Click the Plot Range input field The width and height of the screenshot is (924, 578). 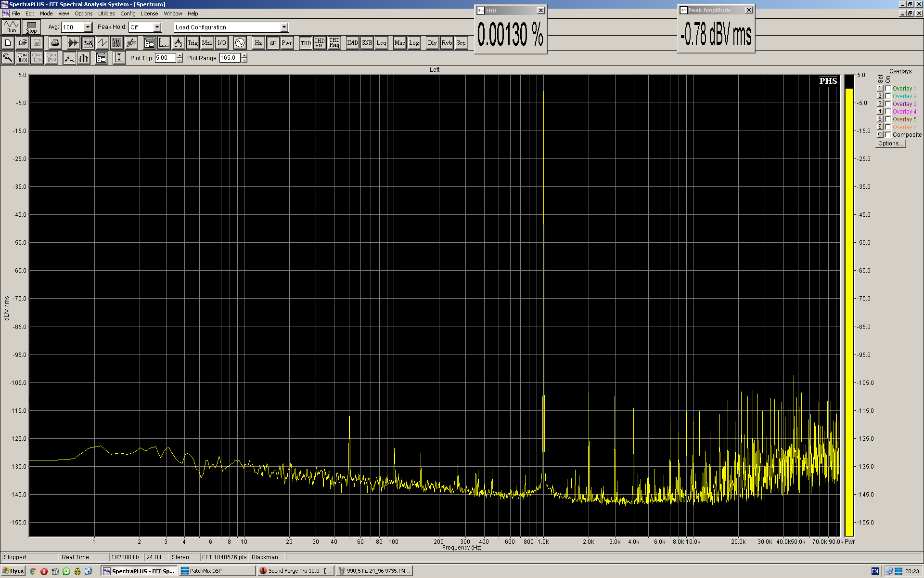(230, 58)
